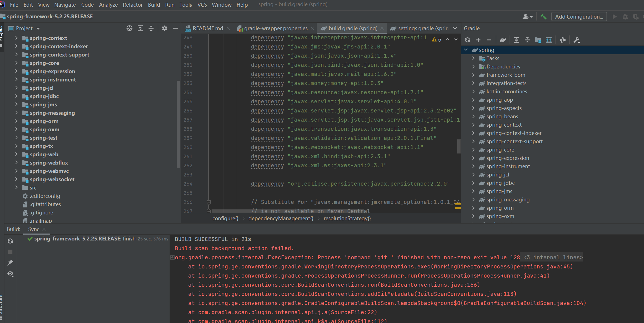This screenshot has height=323, width=644.
Task: Toggle Gradle Offline Mode icon
Action: 562,40
